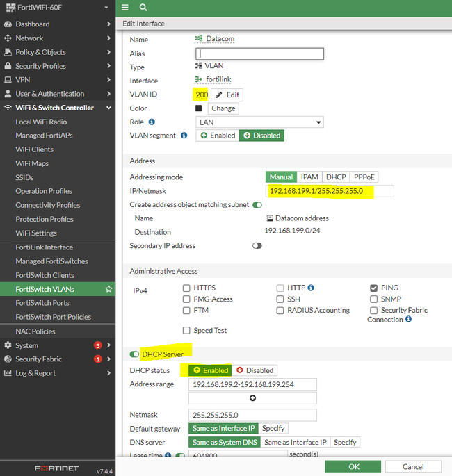This screenshot has width=452, height=476.
Task: Expand the Dashboard menu chevron
Action: tap(108, 24)
